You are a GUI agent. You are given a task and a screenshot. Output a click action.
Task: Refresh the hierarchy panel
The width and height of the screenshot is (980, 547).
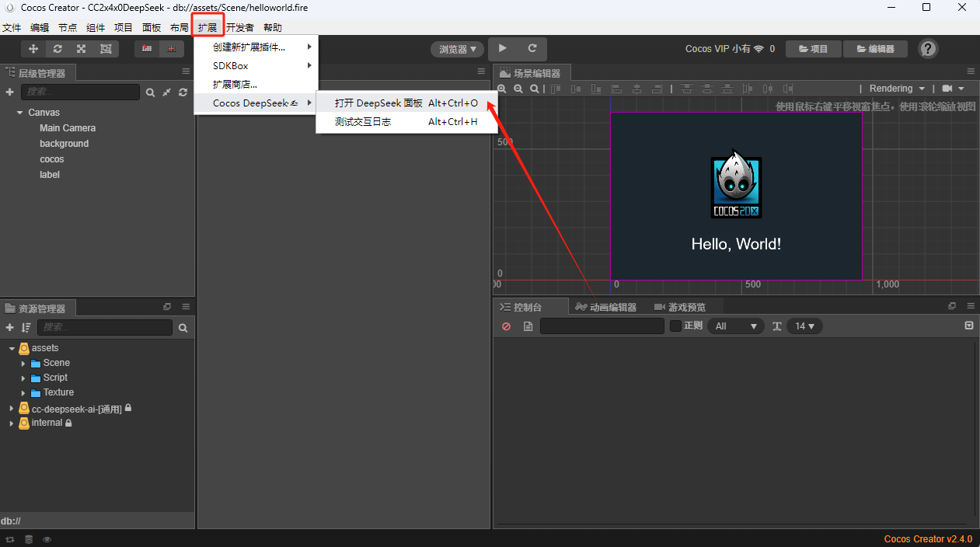[x=183, y=92]
